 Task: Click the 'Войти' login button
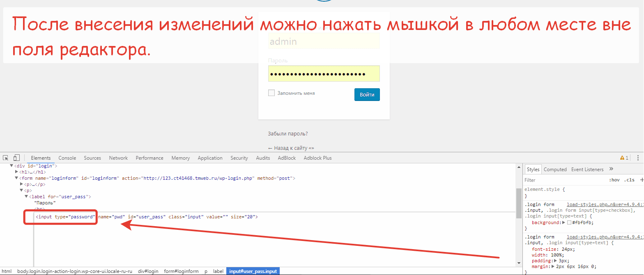coord(367,94)
